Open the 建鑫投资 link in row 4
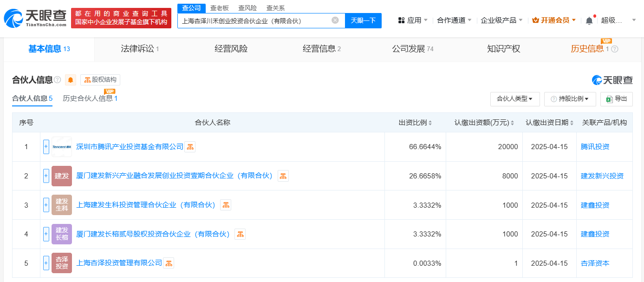The image size is (644, 282). 595,234
